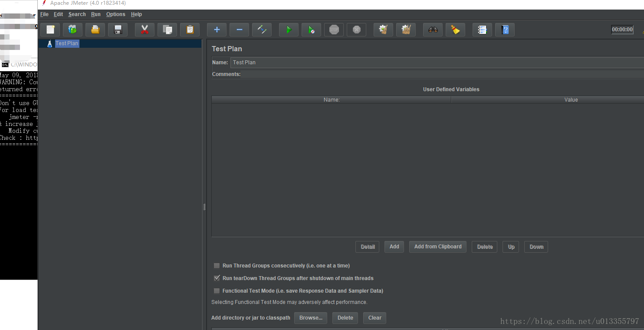This screenshot has width=644, height=330.
Task: Open the File menu
Action: pyautogui.click(x=44, y=14)
